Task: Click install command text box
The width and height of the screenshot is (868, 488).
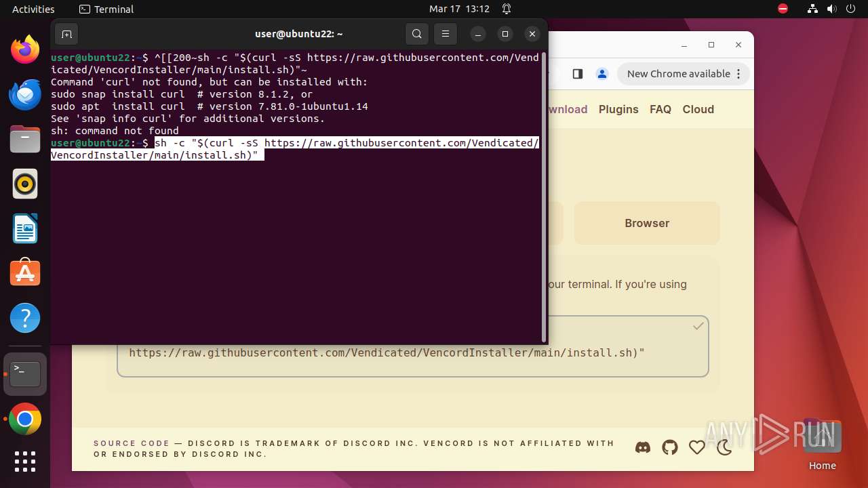Action: [413, 346]
